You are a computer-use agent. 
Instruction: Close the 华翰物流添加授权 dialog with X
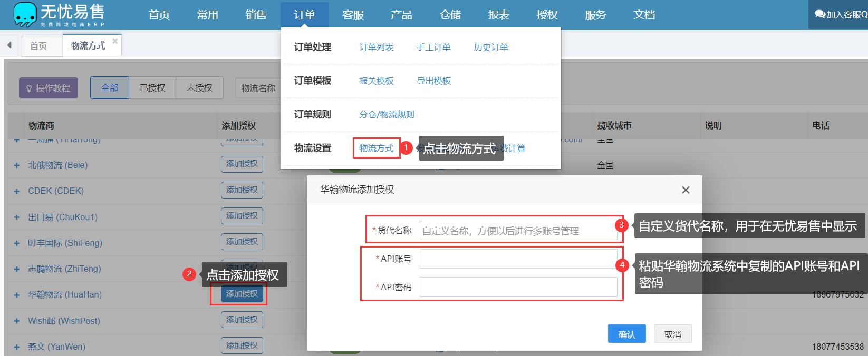click(x=686, y=190)
